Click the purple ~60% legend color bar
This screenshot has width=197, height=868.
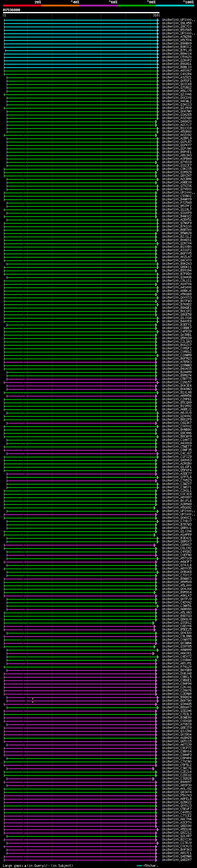[x=98, y=6]
